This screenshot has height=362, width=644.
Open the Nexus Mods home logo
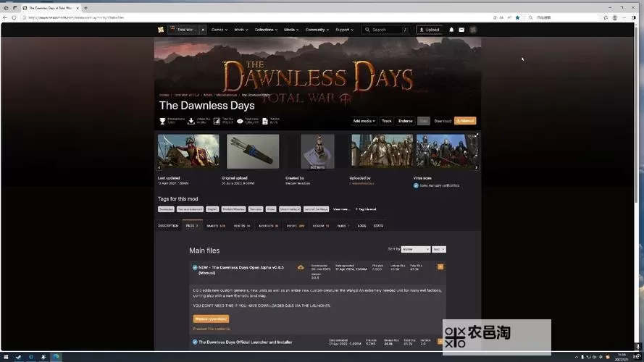161,30
